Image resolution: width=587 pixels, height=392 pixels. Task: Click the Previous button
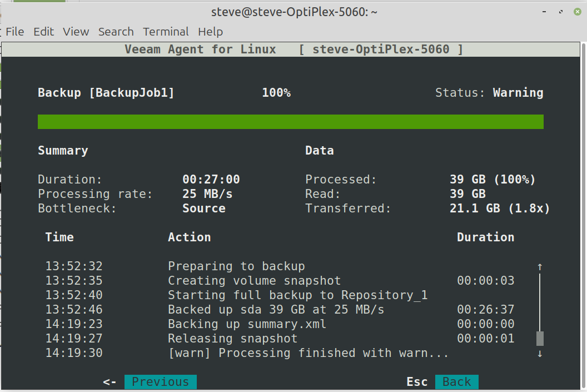[160, 382]
